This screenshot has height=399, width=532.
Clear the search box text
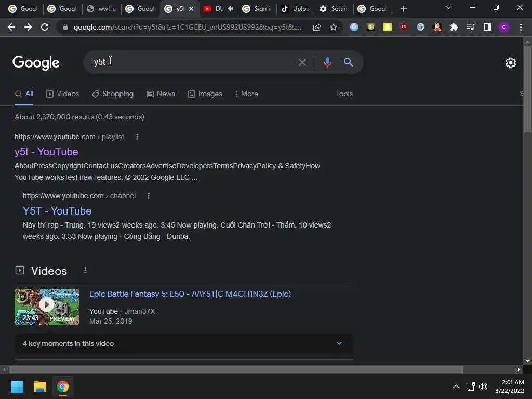pos(302,62)
